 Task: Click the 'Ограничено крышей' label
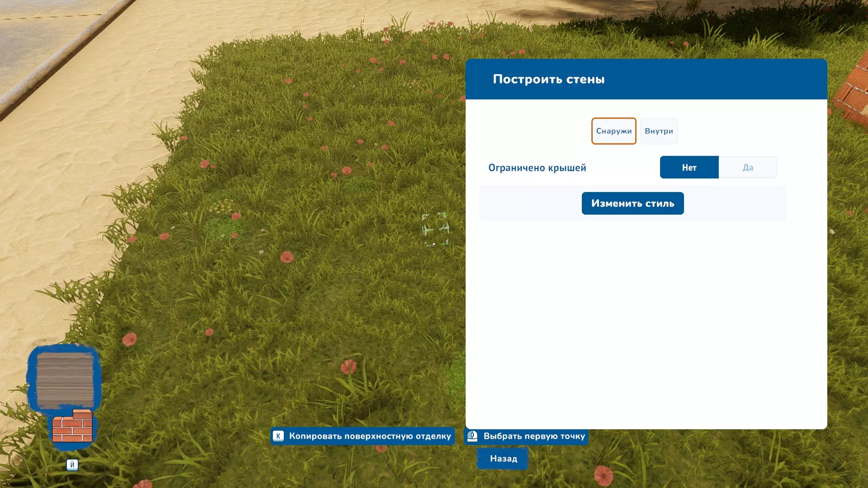[x=537, y=168]
